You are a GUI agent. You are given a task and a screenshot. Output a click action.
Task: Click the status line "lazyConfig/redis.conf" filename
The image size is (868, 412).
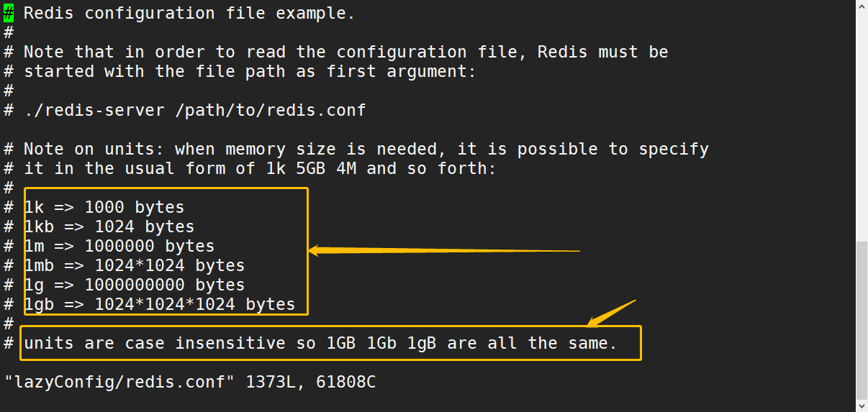point(119,382)
